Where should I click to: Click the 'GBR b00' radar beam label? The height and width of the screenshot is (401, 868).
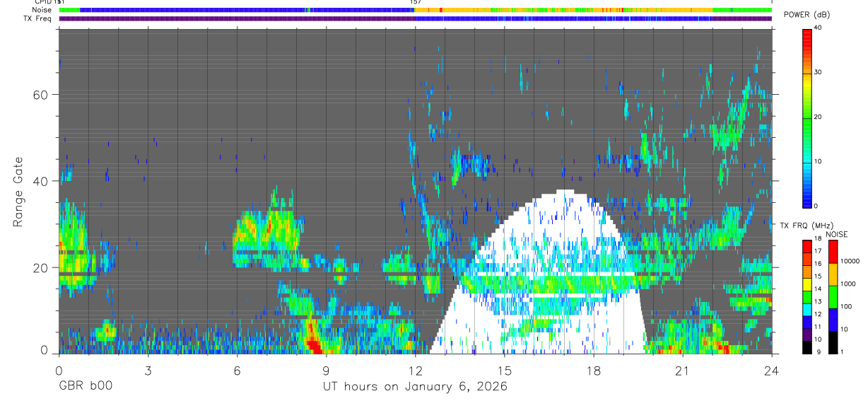click(x=85, y=386)
